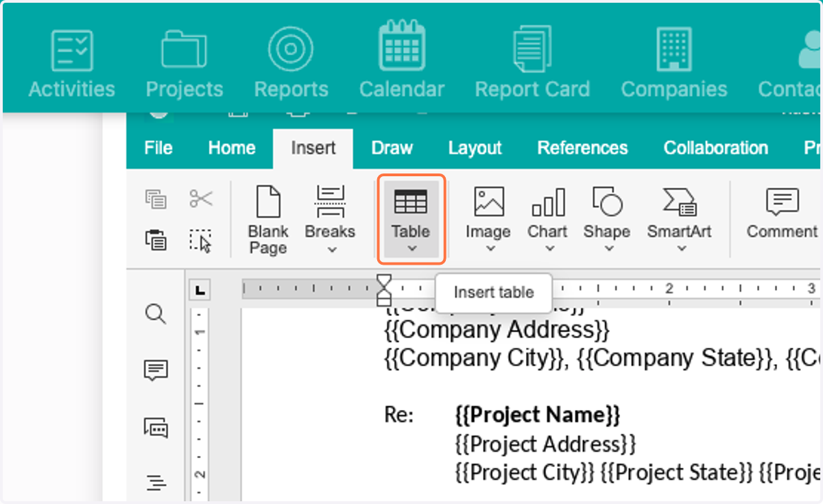Open the Chart insert dropdown
This screenshot has width=823, height=504.
pos(547,220)
